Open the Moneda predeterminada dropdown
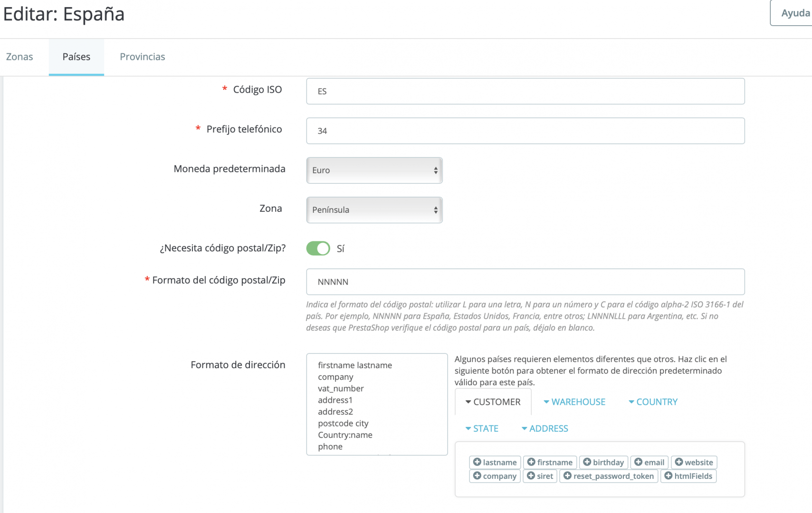The image size is (812, 513). point(374,170)
